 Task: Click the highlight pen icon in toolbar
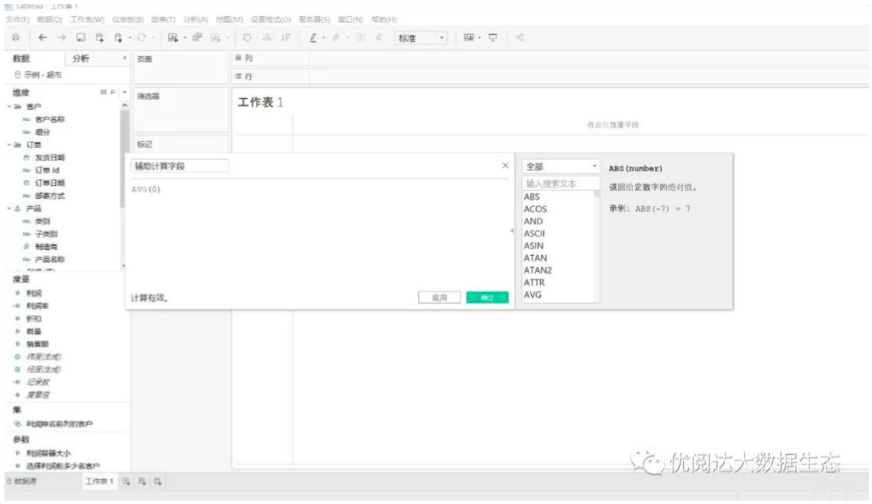pyautogui.click(x=313, y=38)
